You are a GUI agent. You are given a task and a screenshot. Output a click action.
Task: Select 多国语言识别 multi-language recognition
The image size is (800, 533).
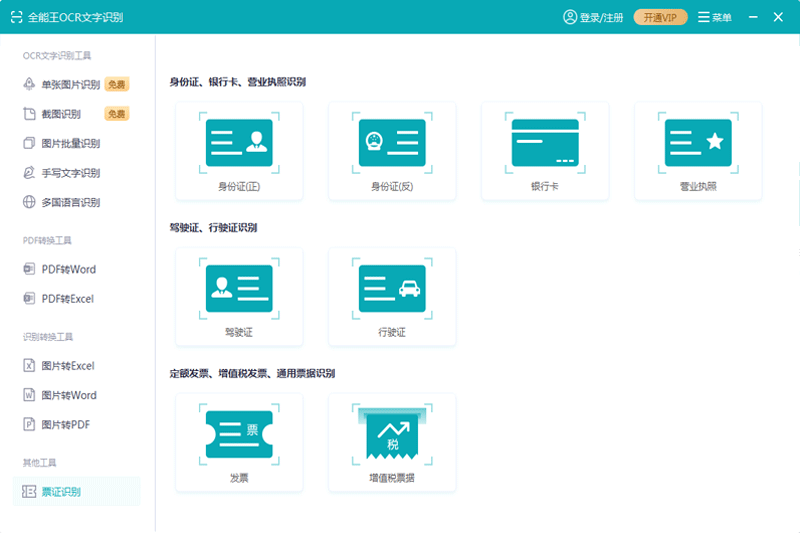click(x=70, y=203)
